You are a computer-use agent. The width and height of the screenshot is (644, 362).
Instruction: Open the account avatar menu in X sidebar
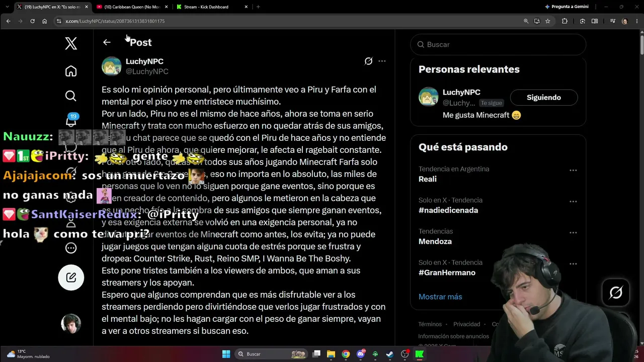click(71, 324)
